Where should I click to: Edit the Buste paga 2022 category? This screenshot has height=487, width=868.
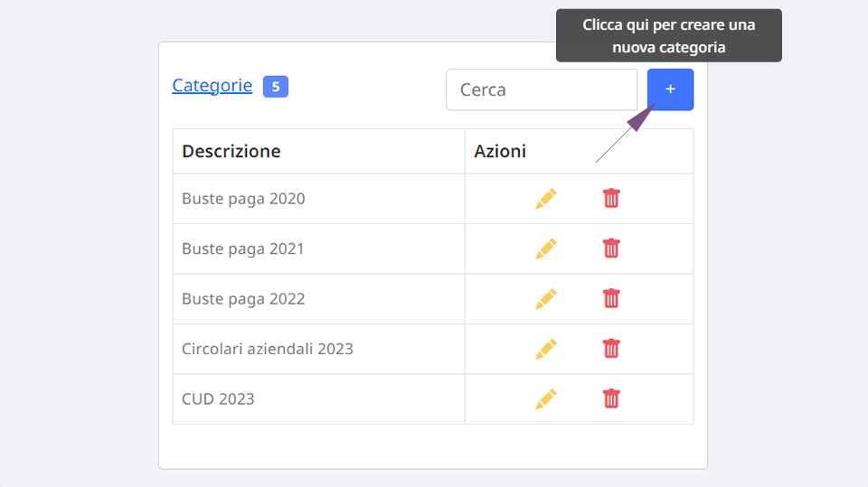(x=546, y=299)
